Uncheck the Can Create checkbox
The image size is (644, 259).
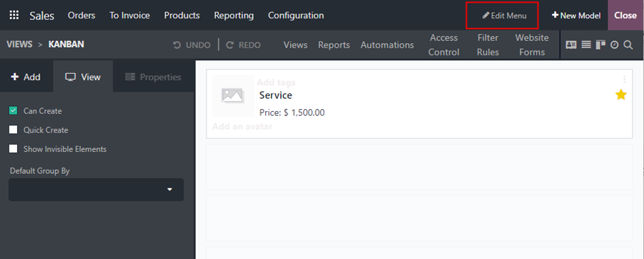(x=13, y=111)
